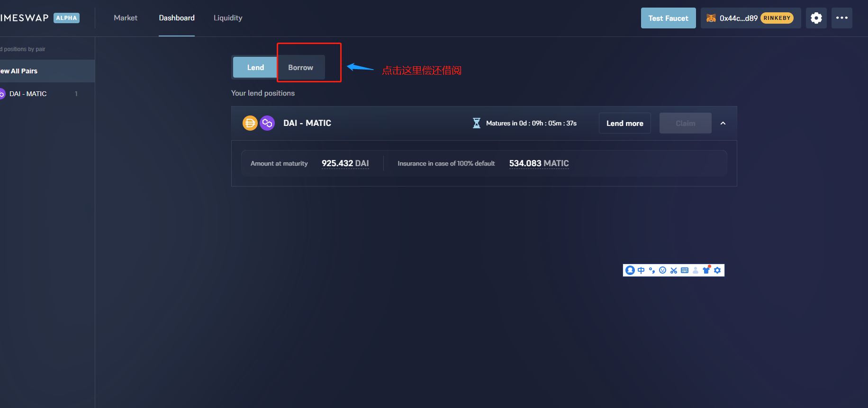Switch to the Borrow toggle
868x408 pixels.
coord(301,67)
